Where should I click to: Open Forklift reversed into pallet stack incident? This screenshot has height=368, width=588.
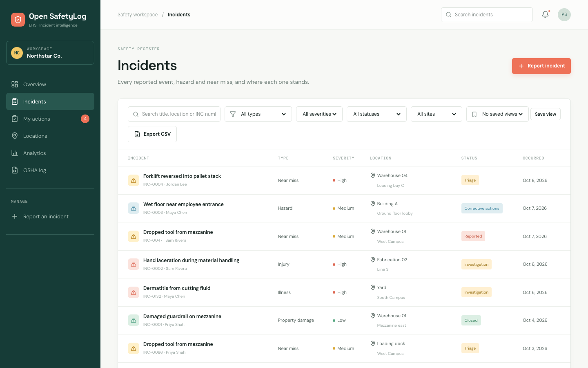[x=182, y=176]
